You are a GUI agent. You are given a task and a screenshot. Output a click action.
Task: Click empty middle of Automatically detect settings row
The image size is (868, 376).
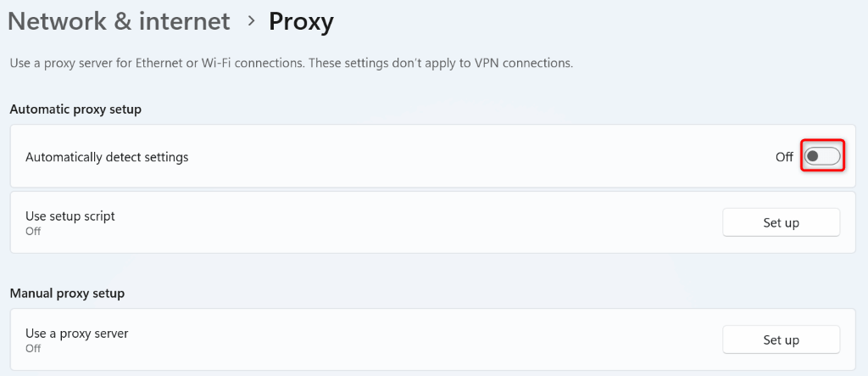click(x=466, y=157)
